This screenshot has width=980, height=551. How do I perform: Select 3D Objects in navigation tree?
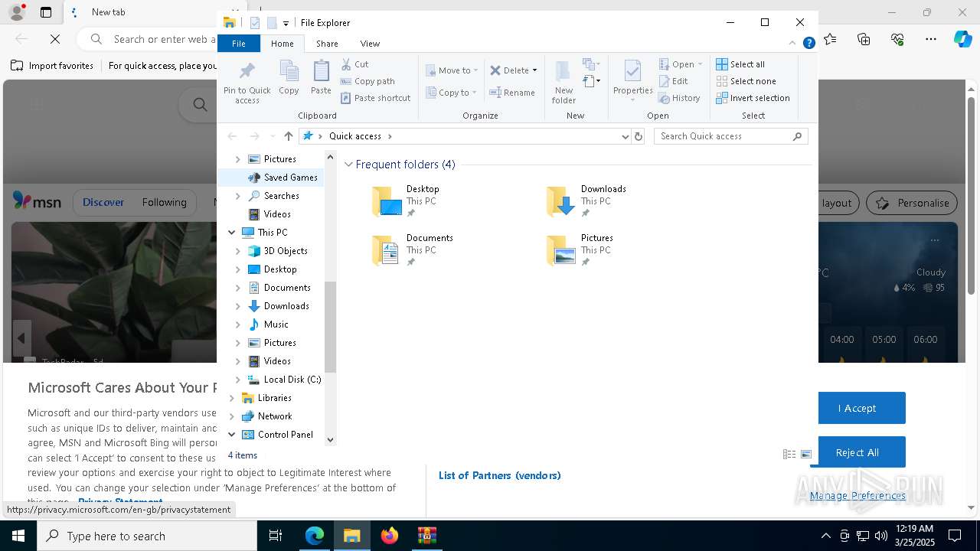click(x=286, y=251)
